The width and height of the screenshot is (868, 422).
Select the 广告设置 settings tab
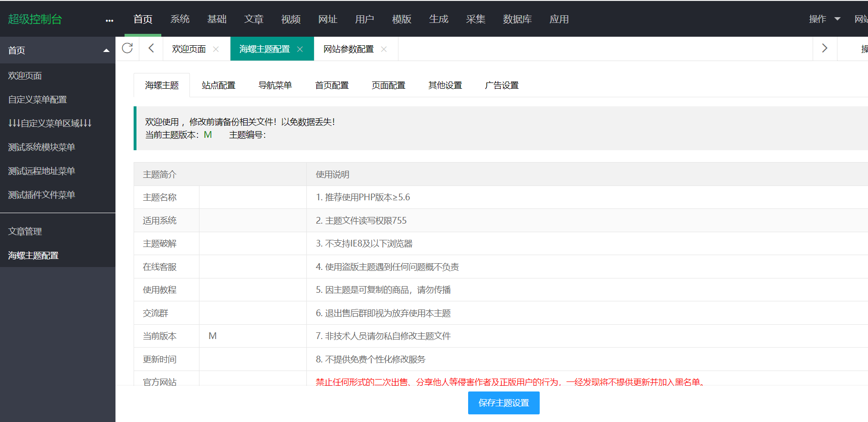tap(502, 85)
